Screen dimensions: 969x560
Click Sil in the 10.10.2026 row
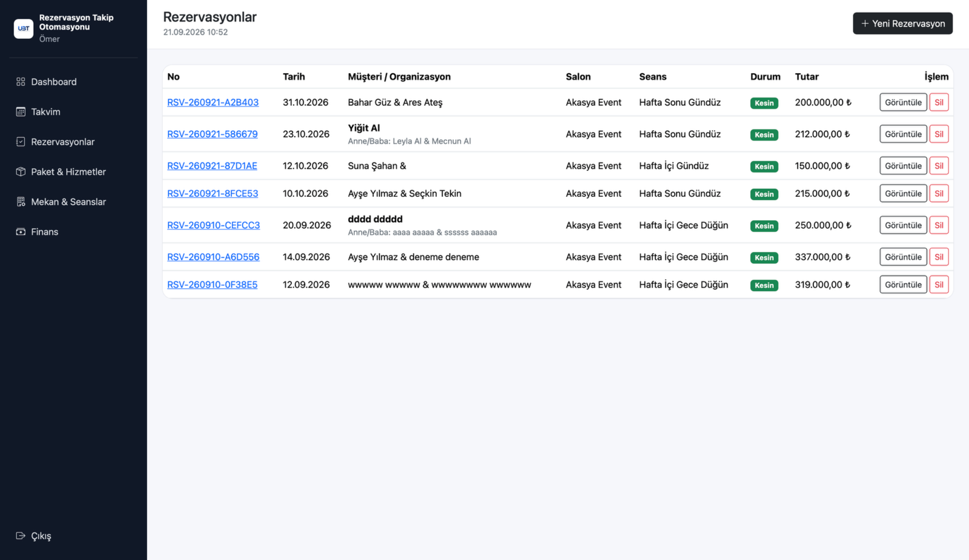tap(939, 194)
